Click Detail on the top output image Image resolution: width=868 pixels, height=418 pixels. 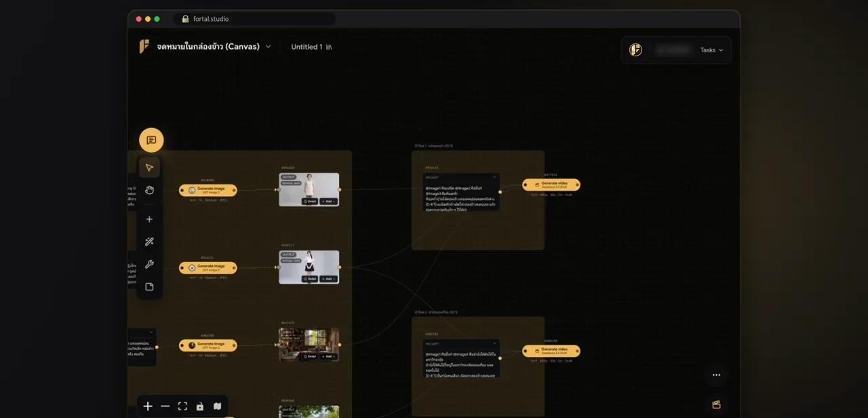pyautogui.click(x=310, y=202)
